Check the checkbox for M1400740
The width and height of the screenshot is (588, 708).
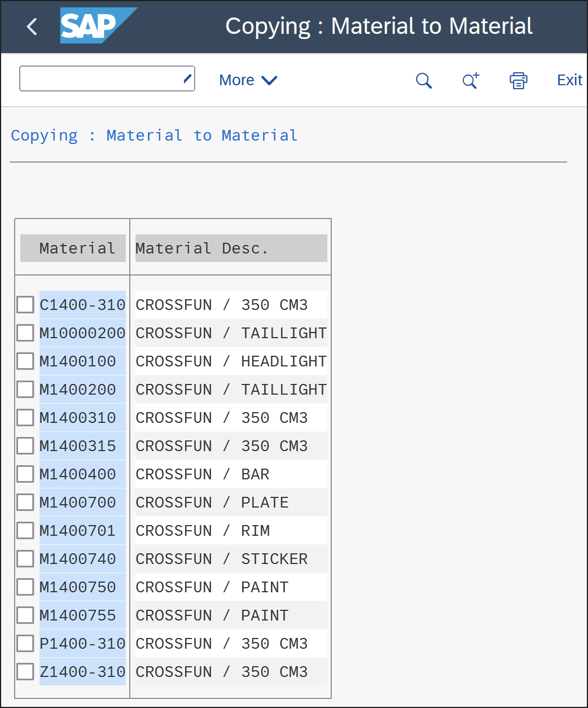pos(25,559)
